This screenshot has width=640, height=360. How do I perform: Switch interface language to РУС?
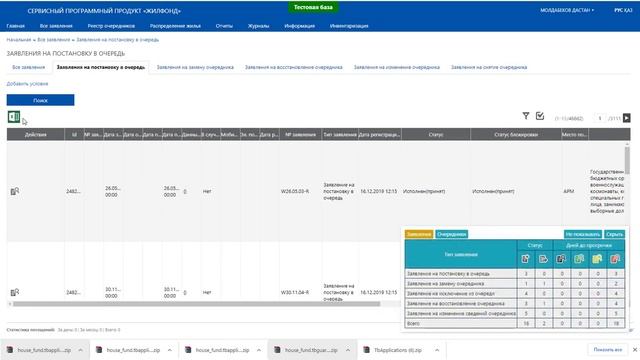tap(618, 10)
